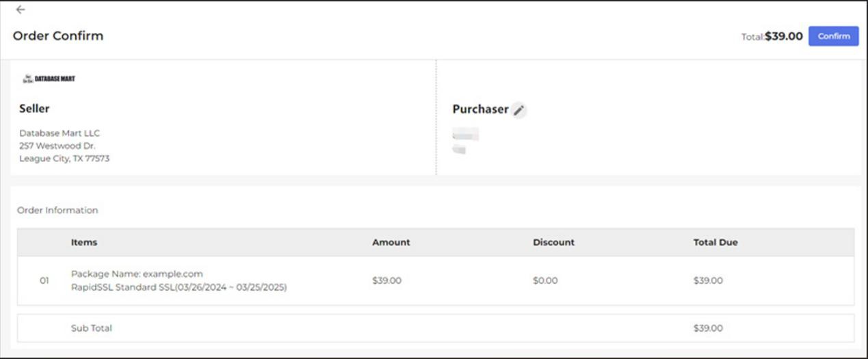Click the Total Due column header
868x359 pixels.
715,242
